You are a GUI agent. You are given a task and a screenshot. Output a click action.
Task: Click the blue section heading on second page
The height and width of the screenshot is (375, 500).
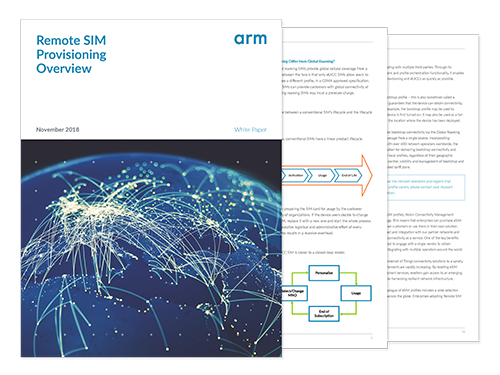[x=308, y=61]
